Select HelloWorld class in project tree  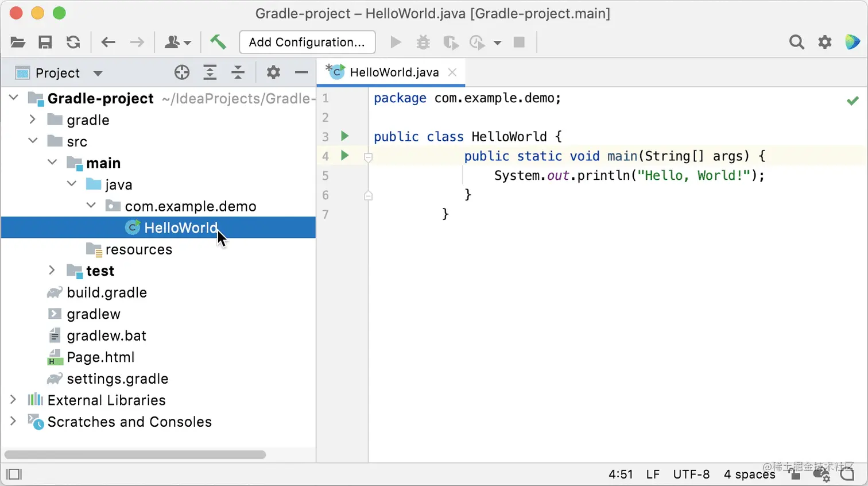pyautogui.click(x=158, y=227)
